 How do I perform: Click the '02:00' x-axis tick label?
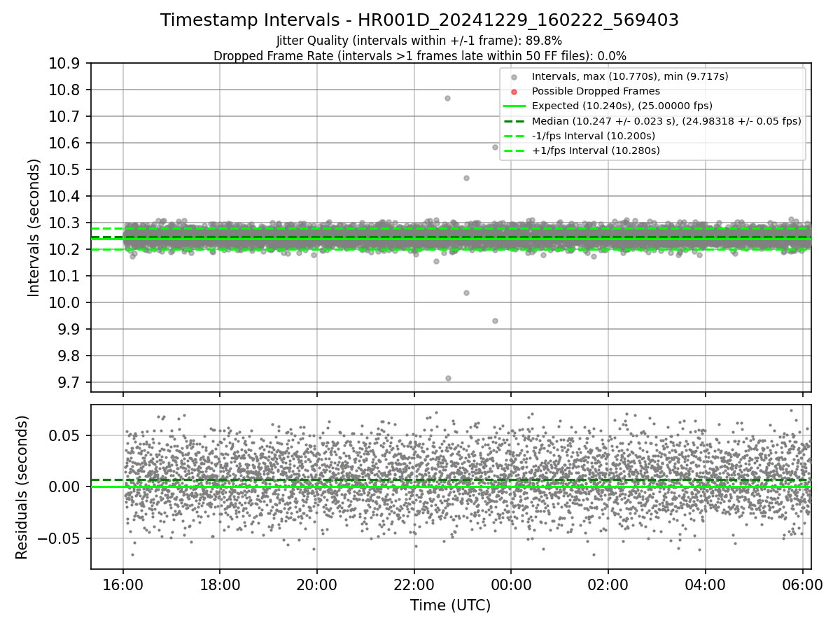pyautogui.click(x=608, y=584)
